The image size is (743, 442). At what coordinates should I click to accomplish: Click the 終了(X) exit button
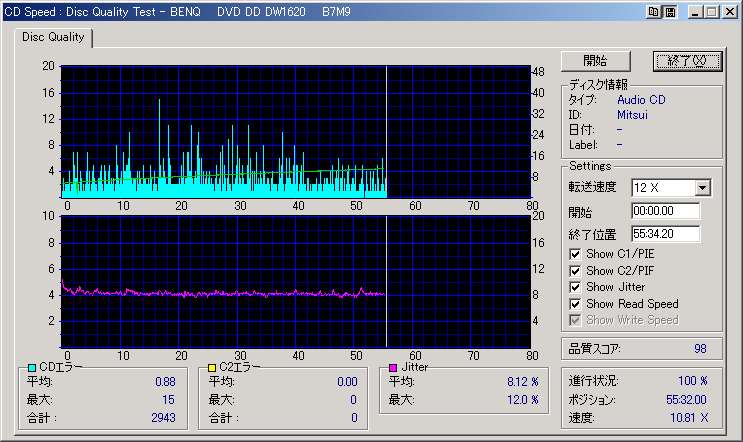[687, 61]
